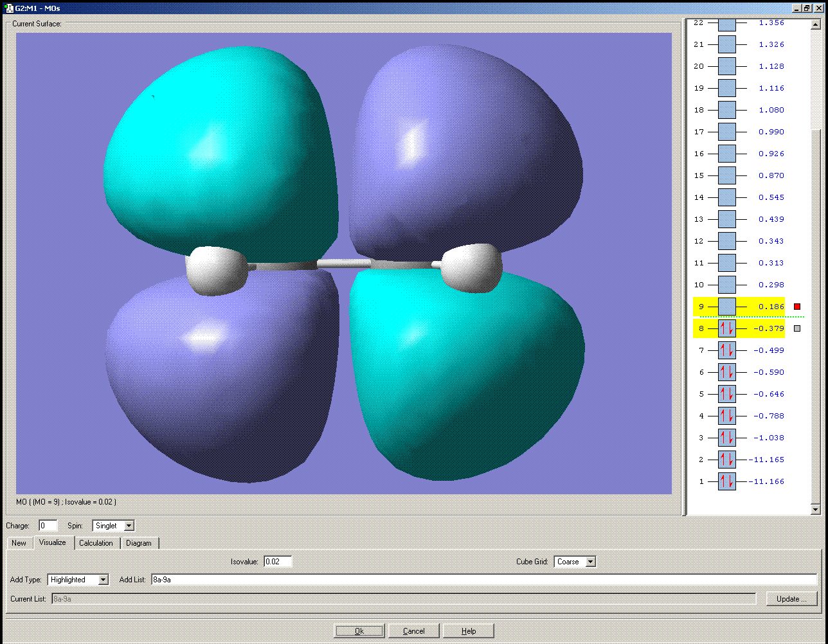Click the orbital 1 occupancy box

pyautogui.click(x=726, y=481)
